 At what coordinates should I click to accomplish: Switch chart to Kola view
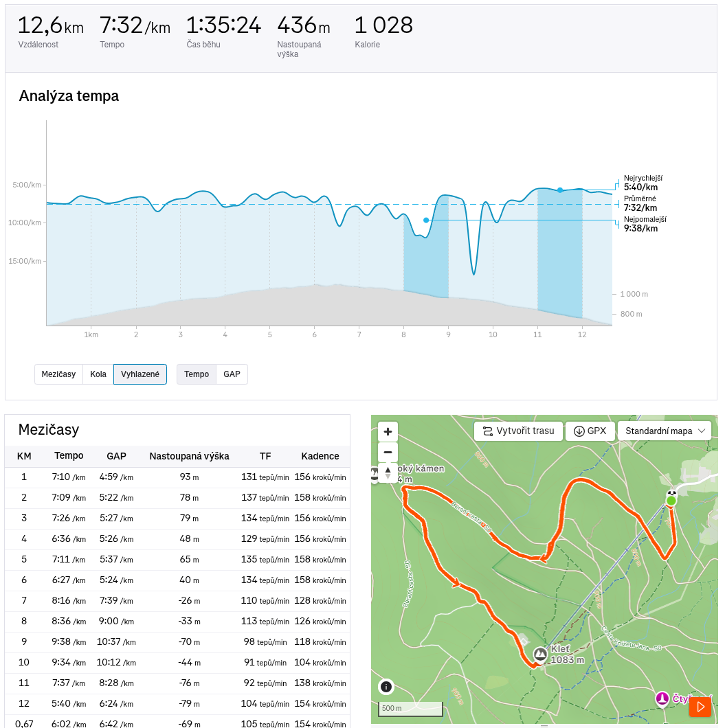coord(98,374)
